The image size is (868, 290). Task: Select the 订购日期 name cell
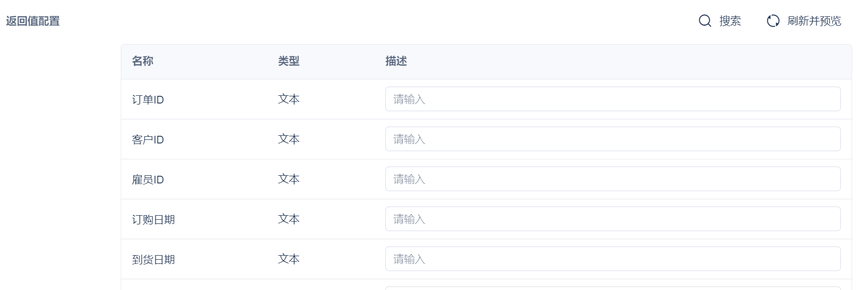point(154,219)
